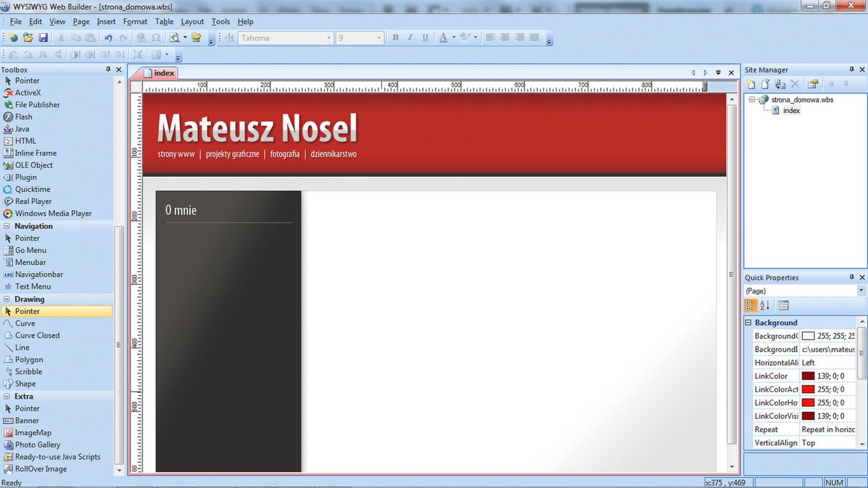The image size is (868, 488).
Task: Open the Tools menu
Action: coord(220,22)
